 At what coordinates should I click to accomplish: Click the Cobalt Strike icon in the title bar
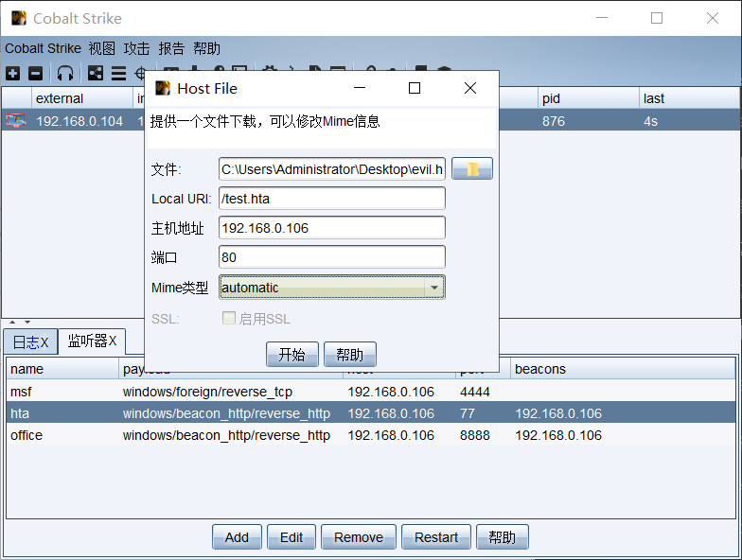coord(18,18)
